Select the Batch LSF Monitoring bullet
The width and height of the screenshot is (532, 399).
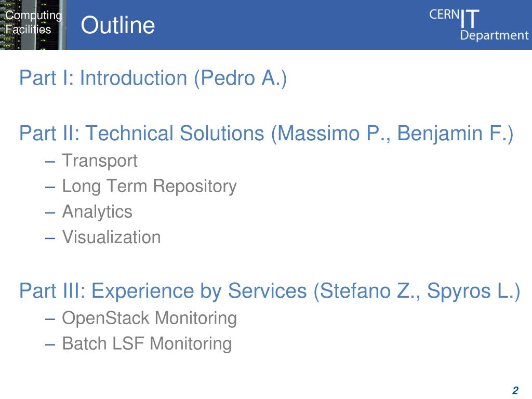[x=147, y=343]
